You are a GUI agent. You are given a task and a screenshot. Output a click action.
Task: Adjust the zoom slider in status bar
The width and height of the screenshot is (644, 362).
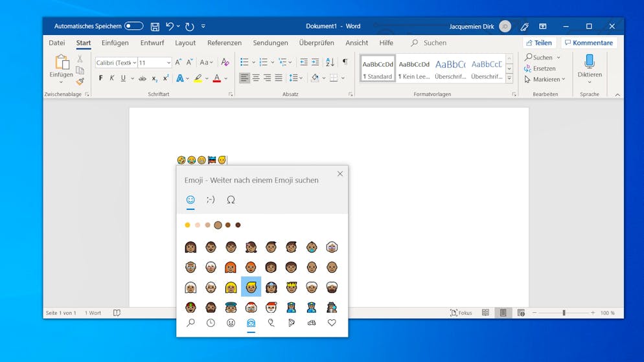[564, 313]
